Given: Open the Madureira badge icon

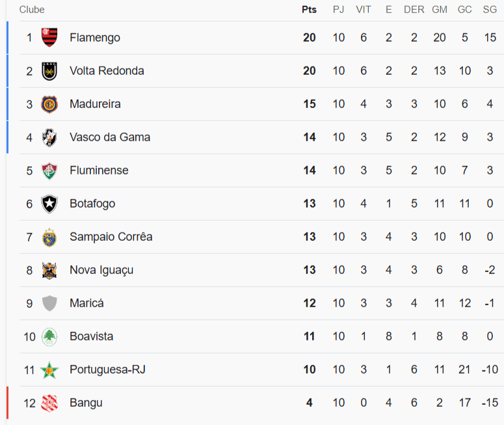Looking at the screenshot, I should pos(49,104).
